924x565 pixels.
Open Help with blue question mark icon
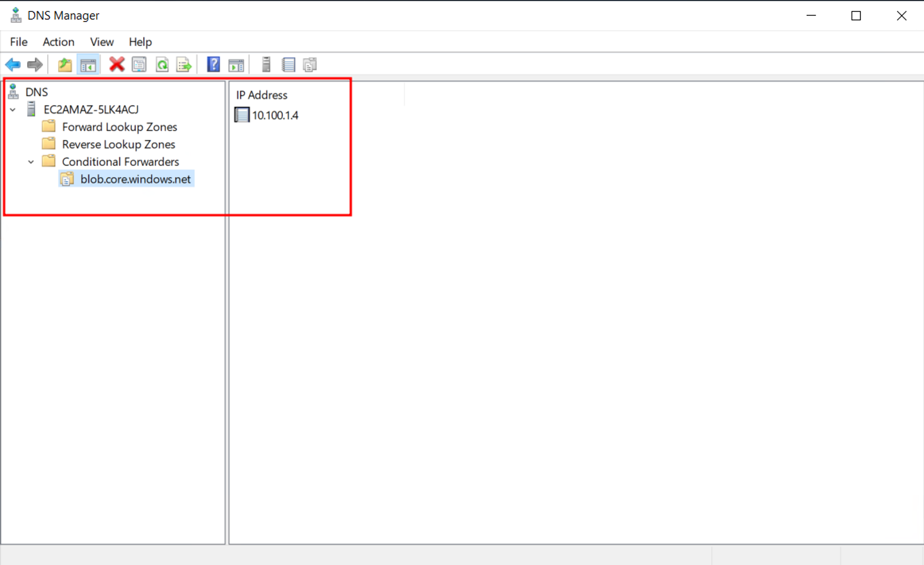[213, 65]
